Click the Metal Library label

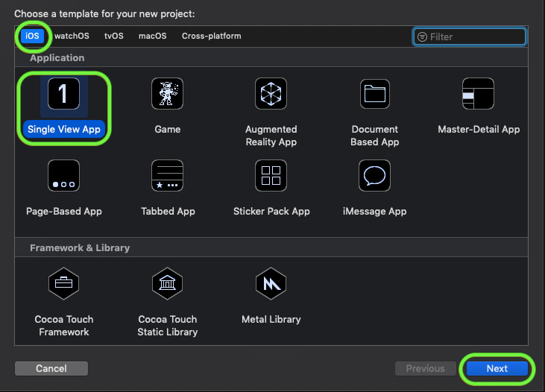click(x=271, y=320)
